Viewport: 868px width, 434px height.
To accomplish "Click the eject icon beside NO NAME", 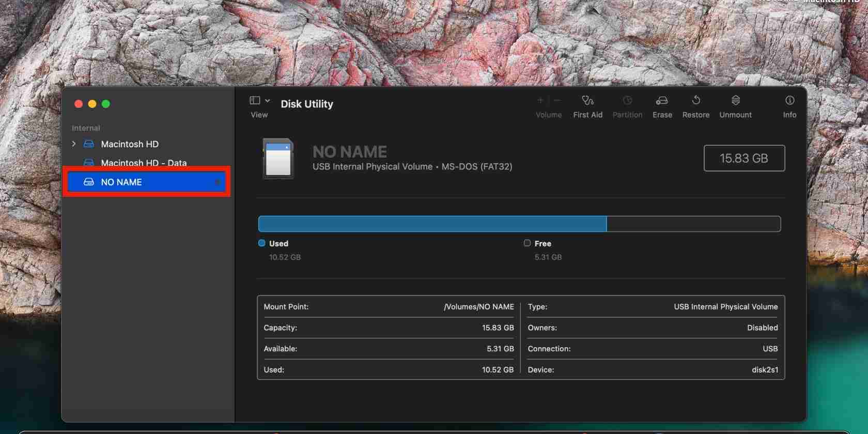I will 218,182.
